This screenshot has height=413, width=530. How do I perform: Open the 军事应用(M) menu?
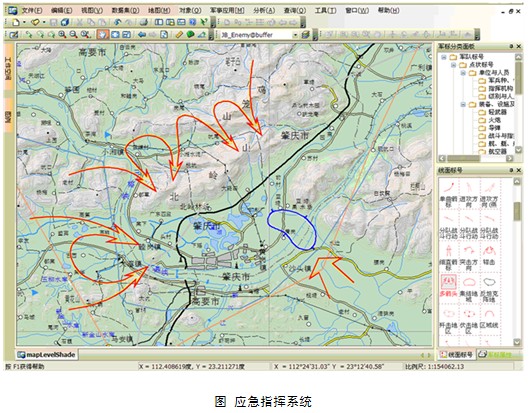(x=227, y=10)
